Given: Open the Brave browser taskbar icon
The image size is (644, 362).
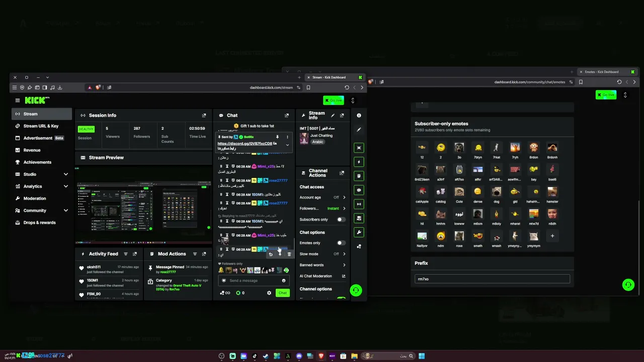Looking at the screenshot, I should click(x=321, y=356).
